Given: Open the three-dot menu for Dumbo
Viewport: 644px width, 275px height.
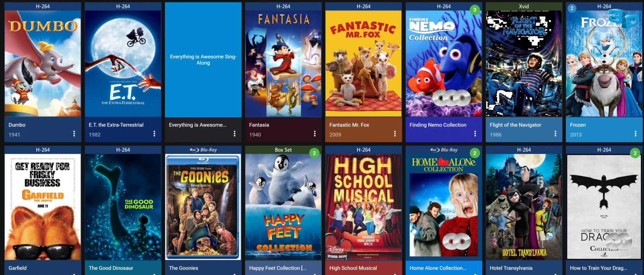Looking at the screenshot, I should tap(74, 134).
